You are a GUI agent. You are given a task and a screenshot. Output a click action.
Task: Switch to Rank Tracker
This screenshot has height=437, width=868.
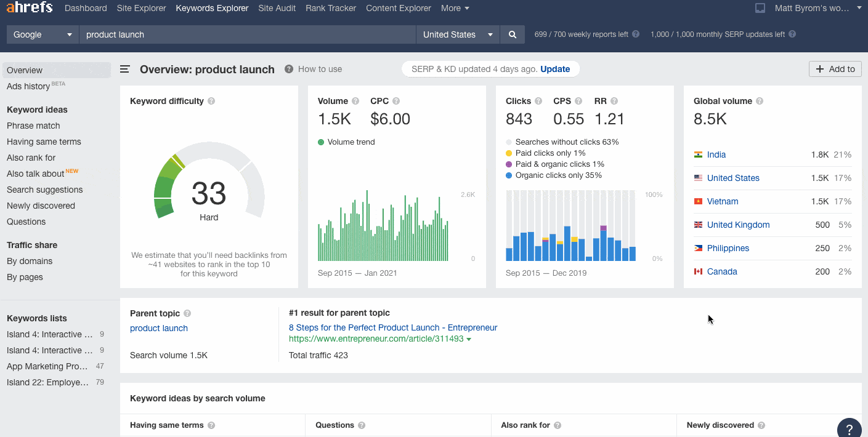pyautogui.click(x=331, y=8)
